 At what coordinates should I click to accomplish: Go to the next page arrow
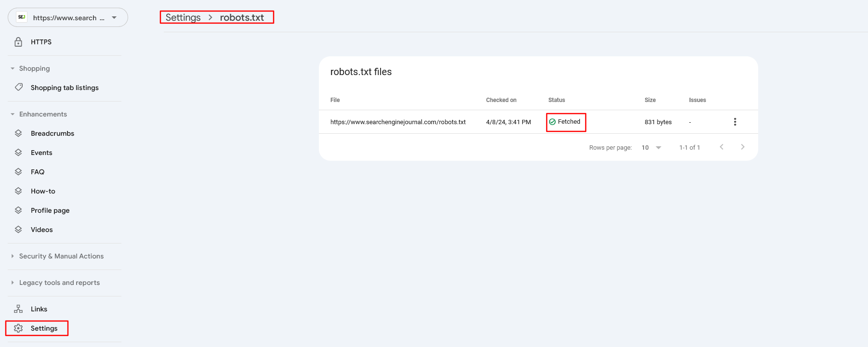[x=743, y=147]
